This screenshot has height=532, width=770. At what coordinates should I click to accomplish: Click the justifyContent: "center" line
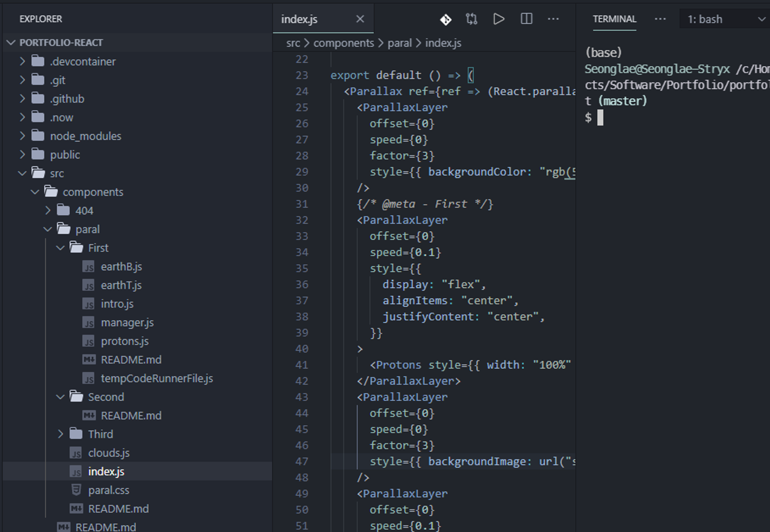pos(464,316)
